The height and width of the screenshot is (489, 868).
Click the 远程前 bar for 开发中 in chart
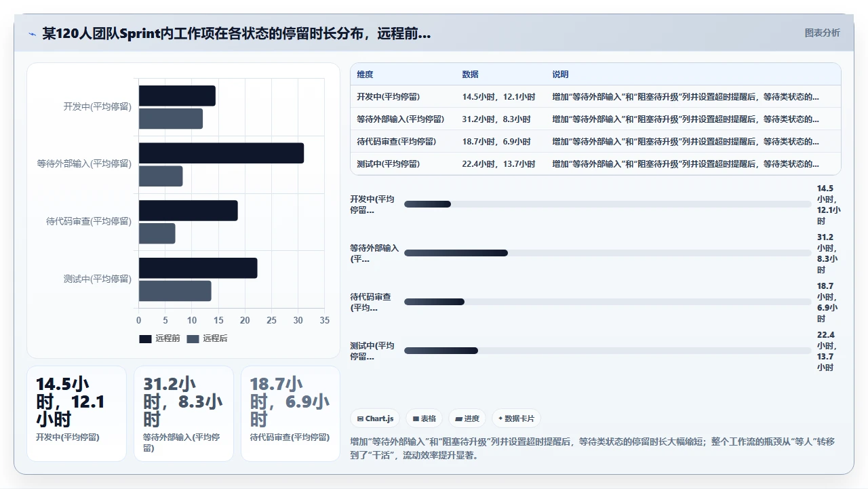[177, 96]
